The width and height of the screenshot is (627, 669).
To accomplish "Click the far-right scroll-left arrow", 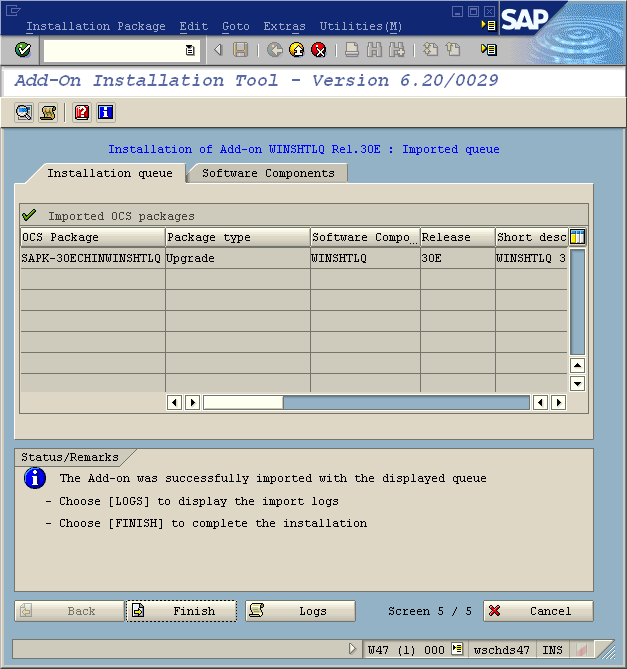I will point(540,402).
